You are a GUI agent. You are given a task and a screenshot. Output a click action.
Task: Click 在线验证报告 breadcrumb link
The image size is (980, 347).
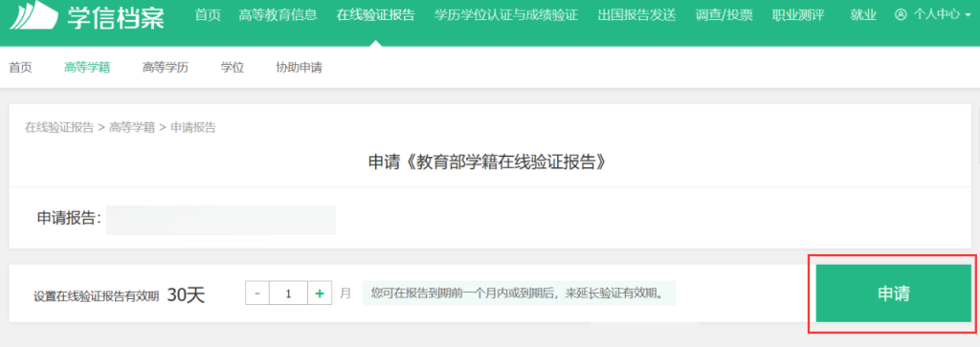58,128
